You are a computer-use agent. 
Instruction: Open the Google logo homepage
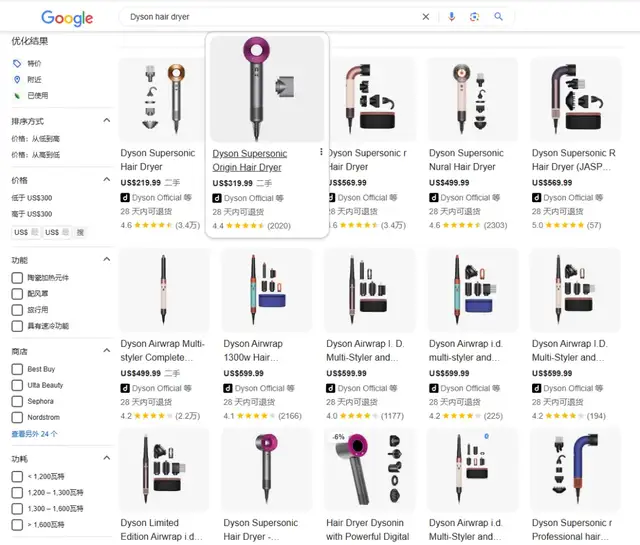point(67,18)
